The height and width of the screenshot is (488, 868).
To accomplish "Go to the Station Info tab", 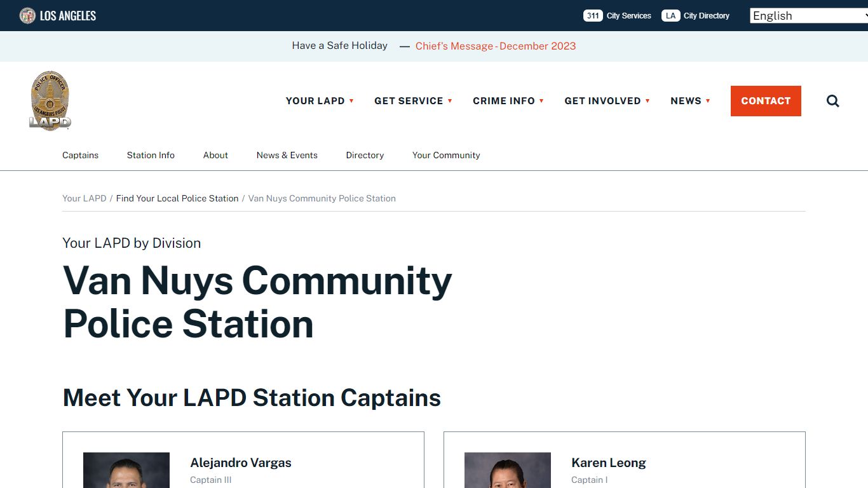I will (x=151, y=155).
